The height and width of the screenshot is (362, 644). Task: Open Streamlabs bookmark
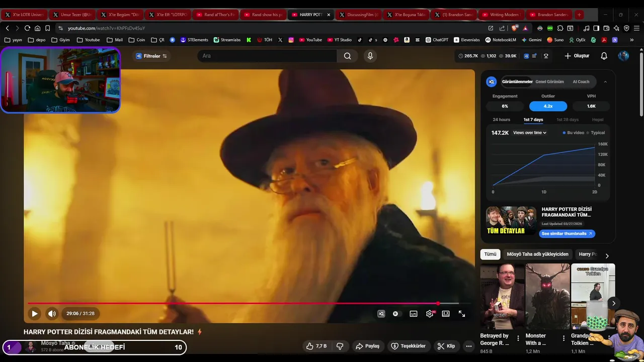tap(227, 40)
